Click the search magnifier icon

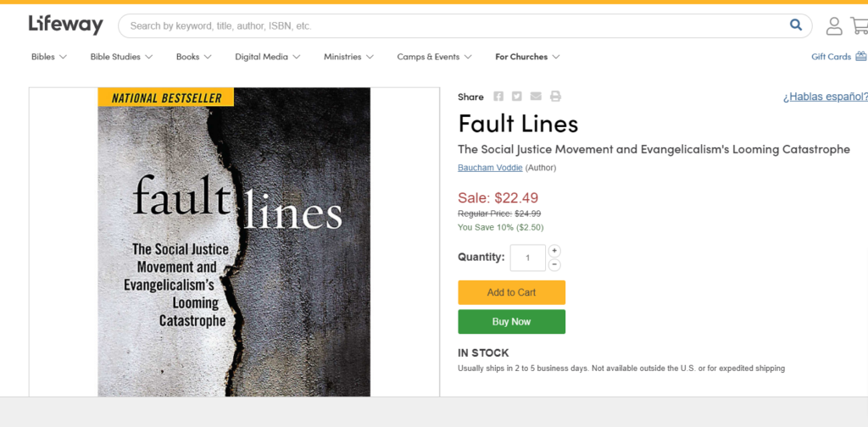(x=795, y=25)
